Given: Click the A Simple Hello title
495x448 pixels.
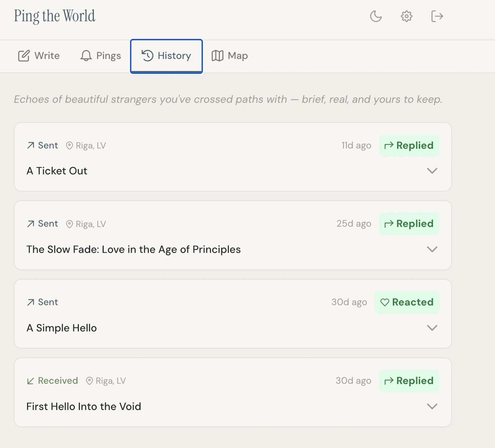Looking at the screenshot, I should (62, 328).
